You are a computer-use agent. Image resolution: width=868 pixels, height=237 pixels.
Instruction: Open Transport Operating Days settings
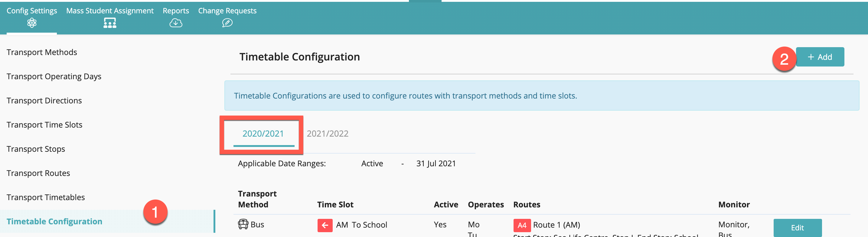click(x=54, y=76)
